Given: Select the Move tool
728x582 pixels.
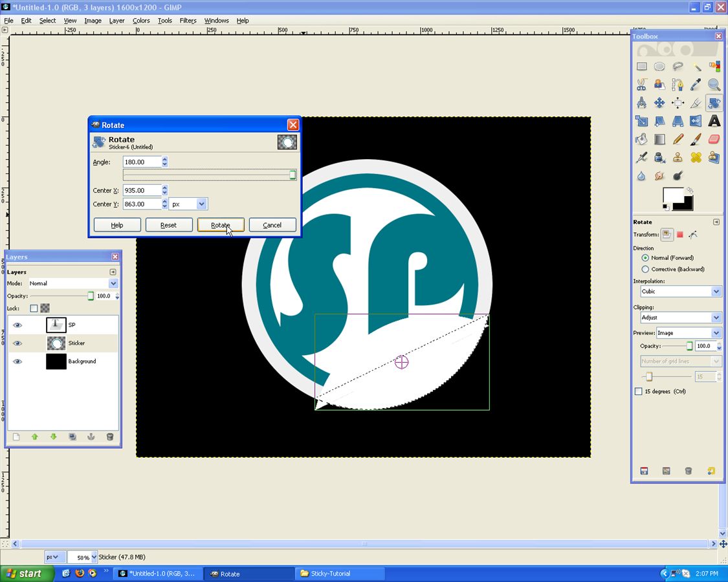Looking at the screenshot, I should [x=659, y=103].
